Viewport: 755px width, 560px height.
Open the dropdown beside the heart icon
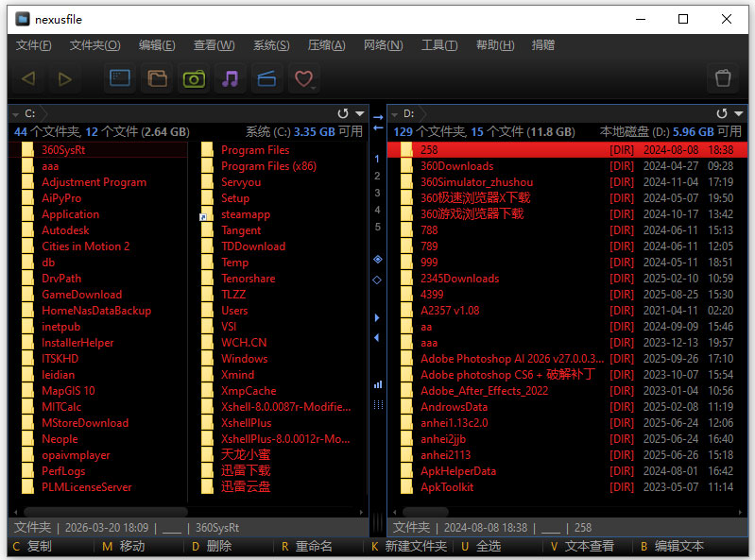pyautogui.click(x=314, y=88)
